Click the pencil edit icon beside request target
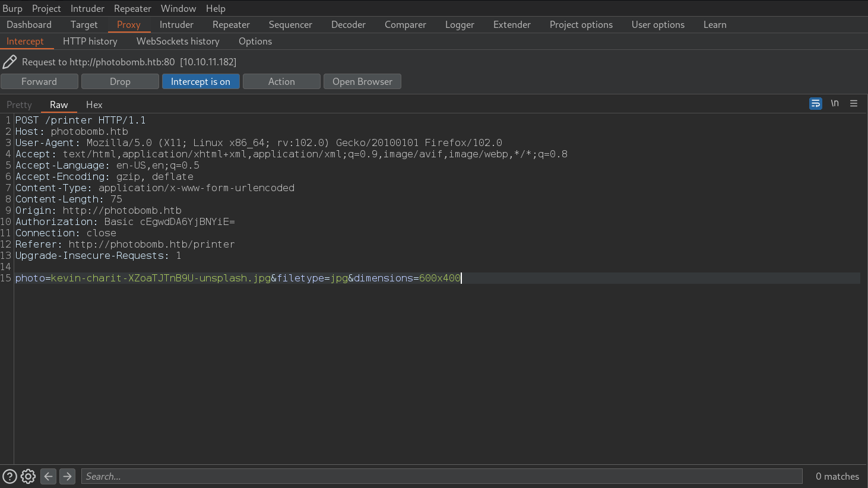The width and height of the screenshot is (868, 488). [9, 62]
